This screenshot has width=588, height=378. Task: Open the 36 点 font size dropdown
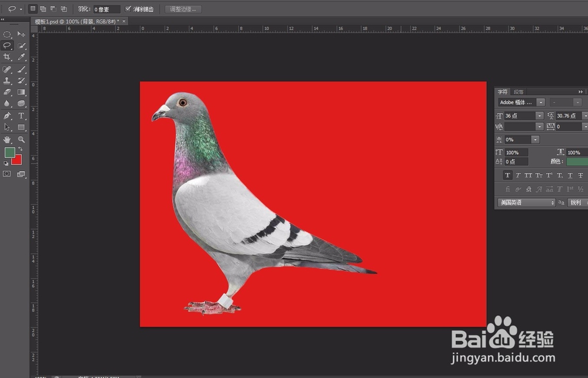(540, 115)
